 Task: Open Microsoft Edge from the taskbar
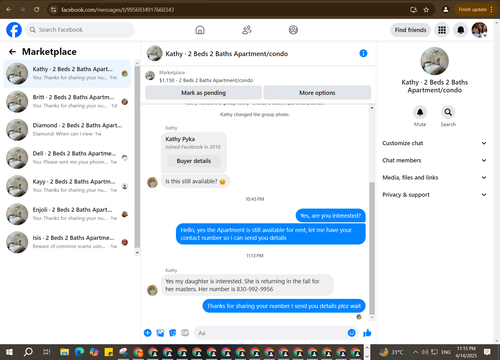click(x=79, y=352)
